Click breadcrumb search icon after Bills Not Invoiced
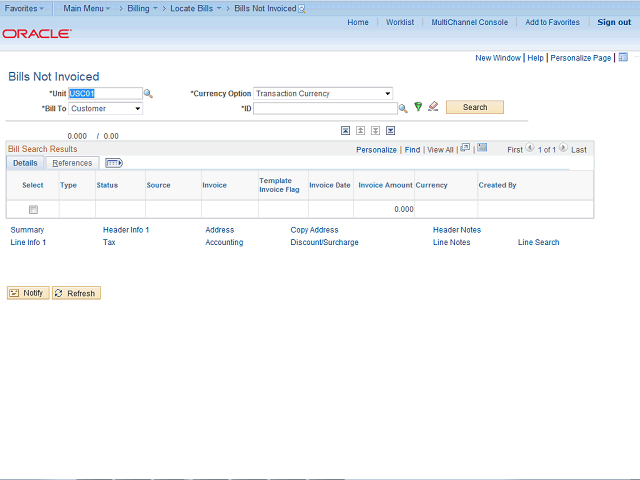This screenshot has width=640, height=480. point(302,9)
